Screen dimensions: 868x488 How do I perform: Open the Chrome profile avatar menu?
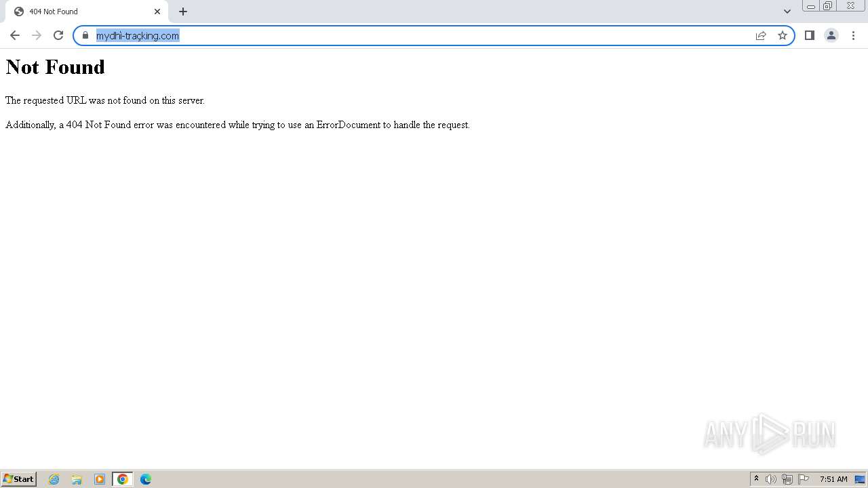831,35
